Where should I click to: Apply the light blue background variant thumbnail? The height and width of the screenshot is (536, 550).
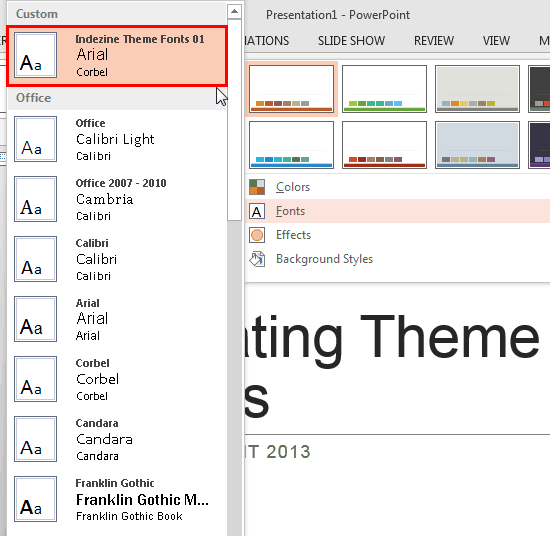pyautogui.click(x=477, y=145)
